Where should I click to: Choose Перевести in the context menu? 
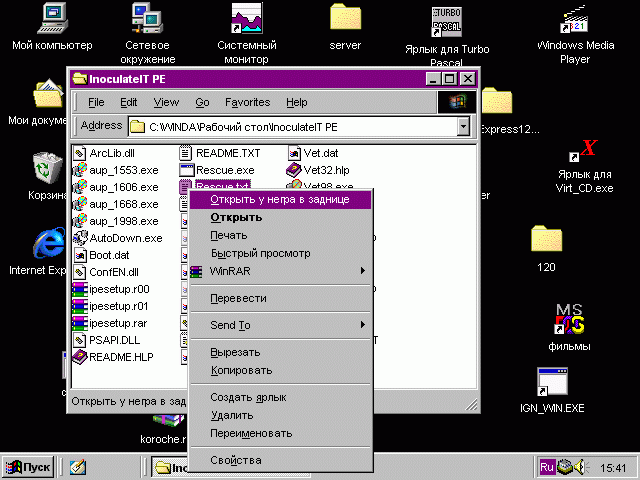tap(281, 298)
